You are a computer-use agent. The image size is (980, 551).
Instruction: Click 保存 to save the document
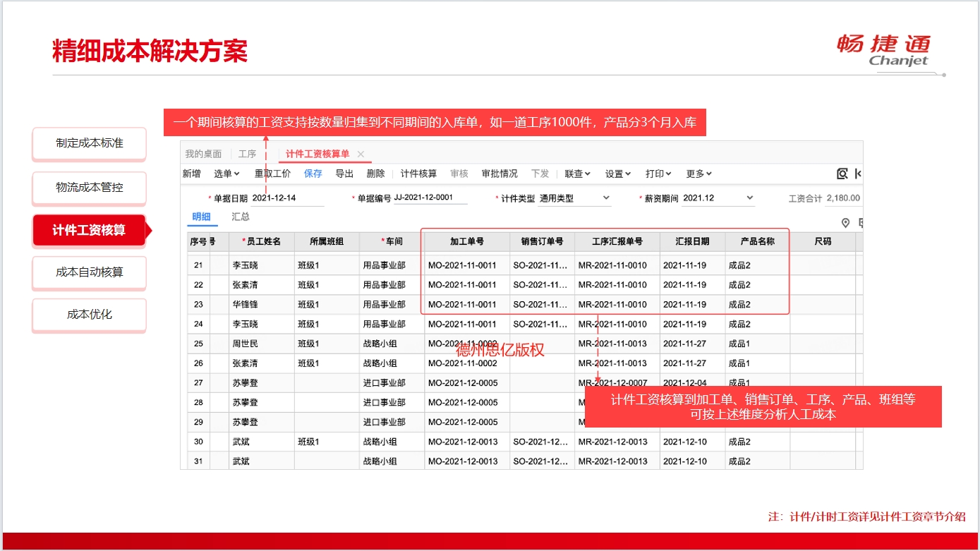click(313, 174)
